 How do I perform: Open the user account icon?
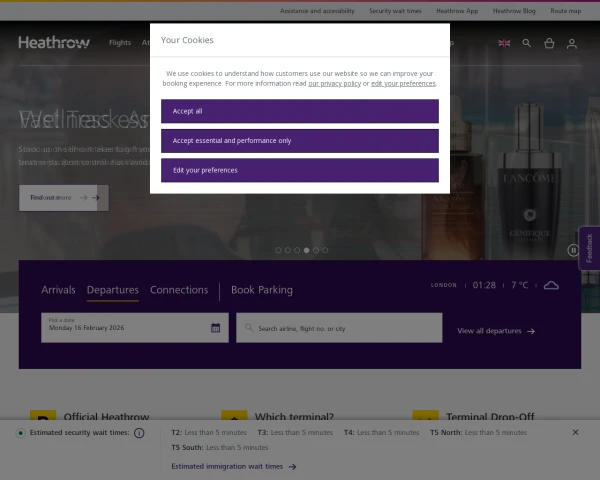572,44
